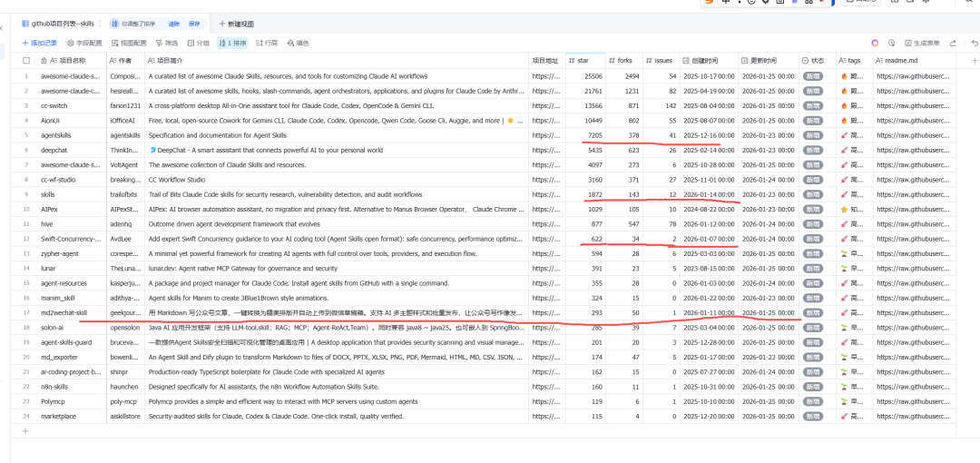Click the AI assistant circle icon
This screenshot has height=463, width=980.
pyautogui.click(x=875, y=43)
